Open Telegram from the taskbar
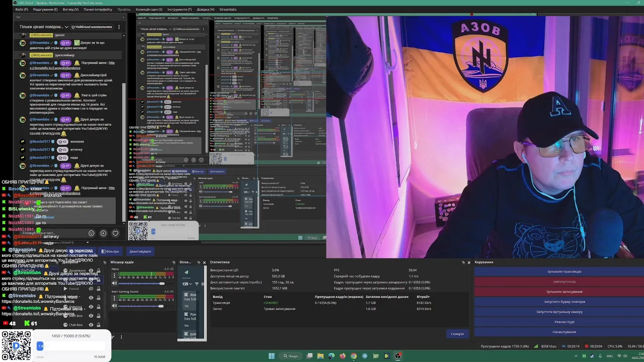This screenshot has height=362, width=644. pyautogui.click(x=365, y=356)
